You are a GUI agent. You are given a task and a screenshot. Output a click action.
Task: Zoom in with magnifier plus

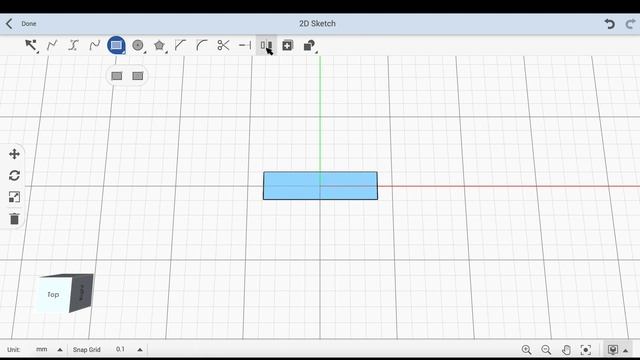click(x=527, y=350)
